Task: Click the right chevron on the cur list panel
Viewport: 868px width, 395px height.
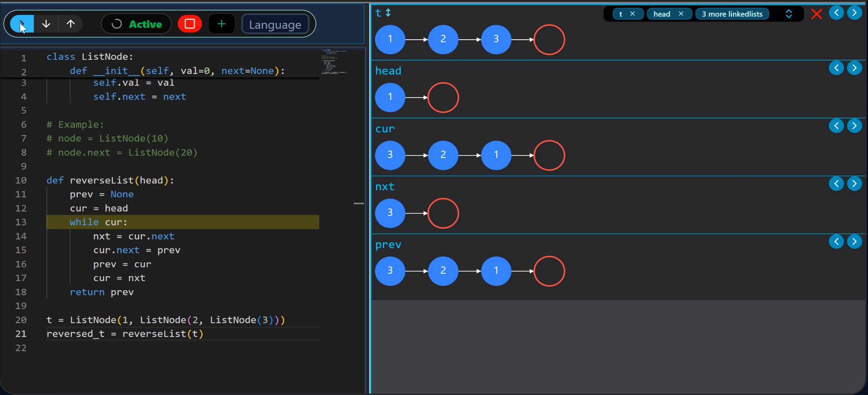Action: point(855,126)
